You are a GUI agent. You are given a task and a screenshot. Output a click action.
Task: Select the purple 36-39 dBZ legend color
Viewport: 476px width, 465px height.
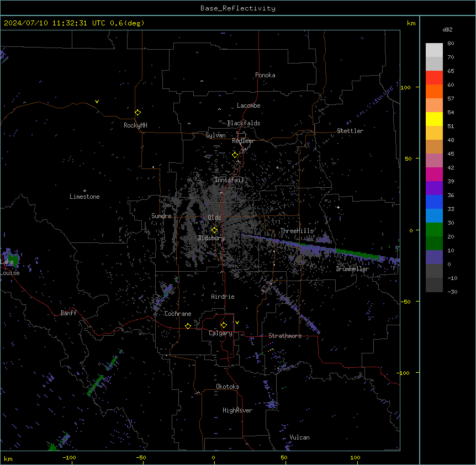click(434, 188)
